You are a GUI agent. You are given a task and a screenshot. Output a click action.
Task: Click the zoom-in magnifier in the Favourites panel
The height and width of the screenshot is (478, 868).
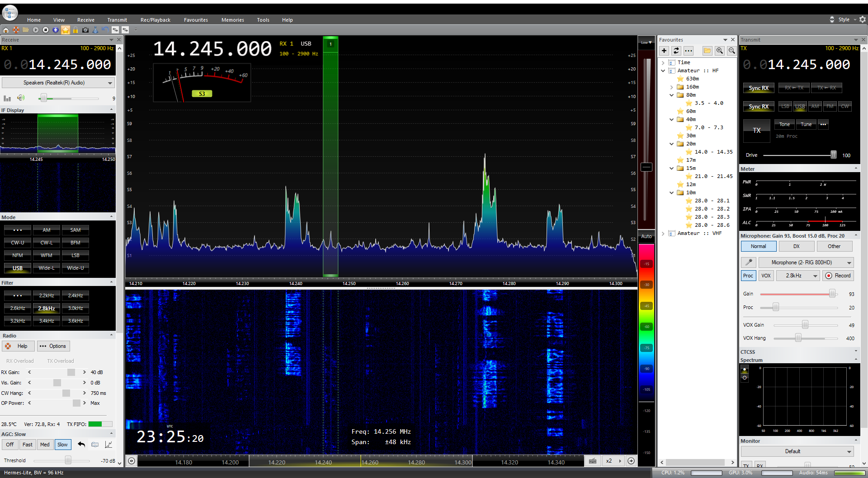(x=720, y=51)
